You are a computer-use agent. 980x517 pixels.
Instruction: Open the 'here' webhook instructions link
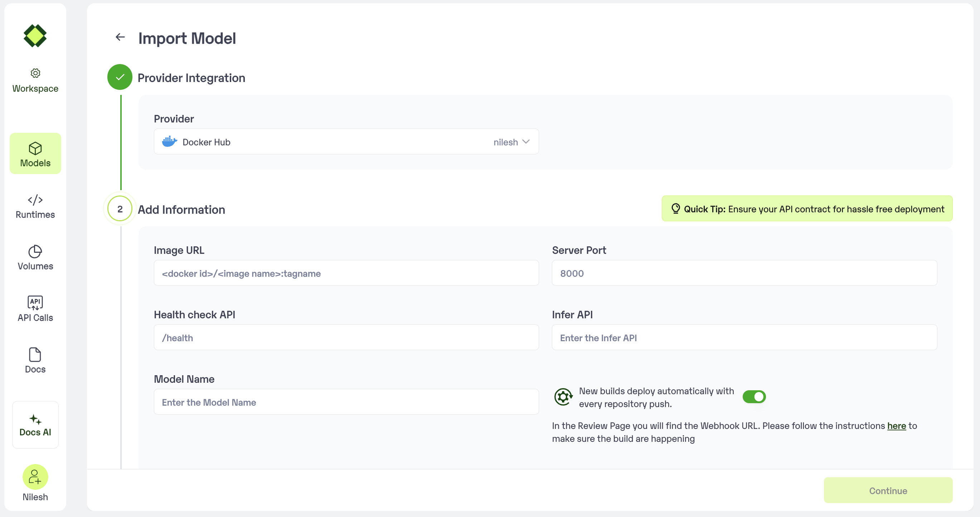[896, 426]
